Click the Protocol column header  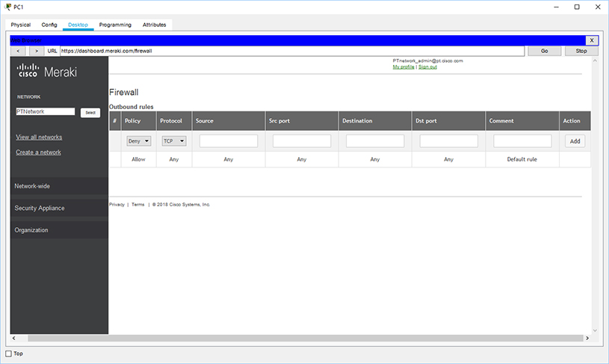[x=174, y=121]
